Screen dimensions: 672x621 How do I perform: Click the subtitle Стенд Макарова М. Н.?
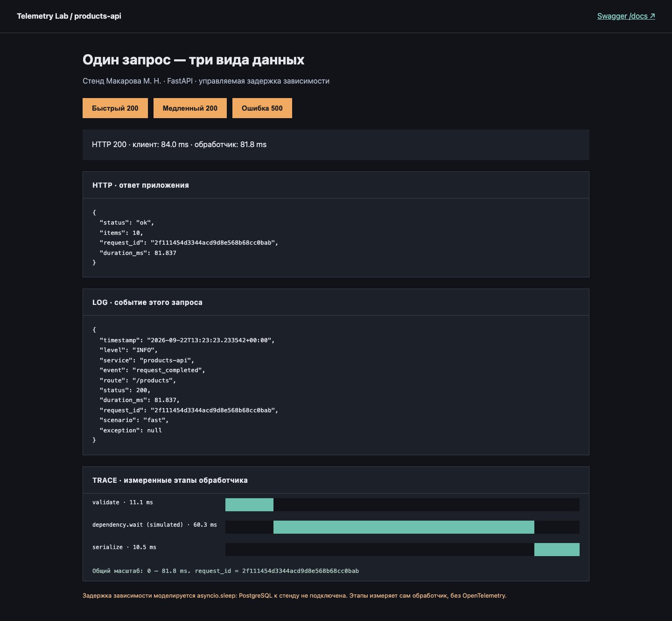122,81
